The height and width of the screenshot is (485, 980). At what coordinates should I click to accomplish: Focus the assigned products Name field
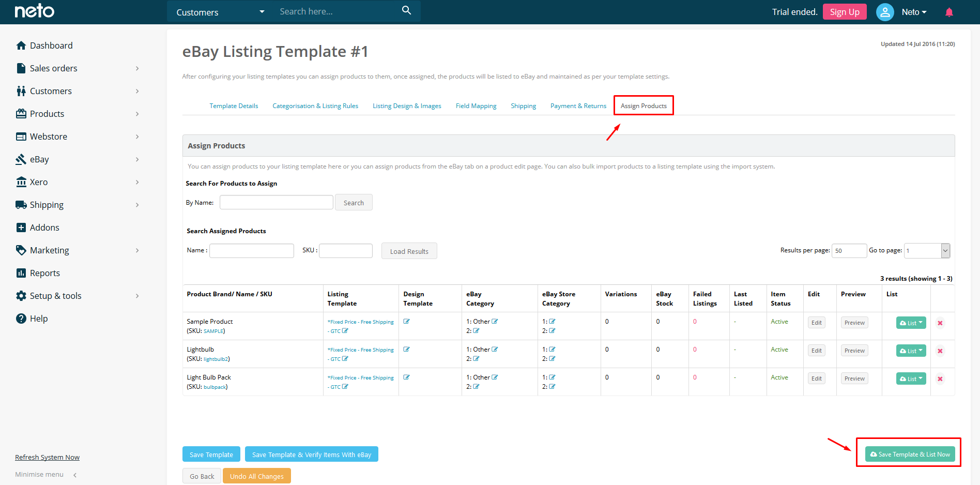point(252,251)
